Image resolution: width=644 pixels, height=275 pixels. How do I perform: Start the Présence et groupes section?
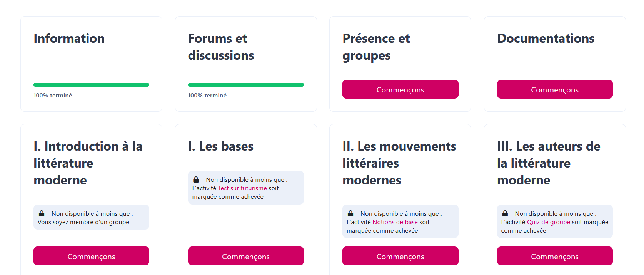[400, 89]
